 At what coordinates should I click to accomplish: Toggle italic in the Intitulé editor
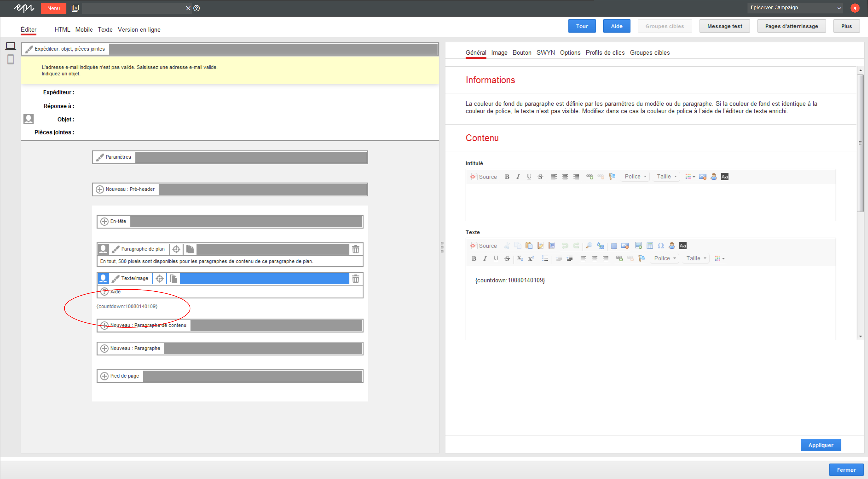[518, 177]
